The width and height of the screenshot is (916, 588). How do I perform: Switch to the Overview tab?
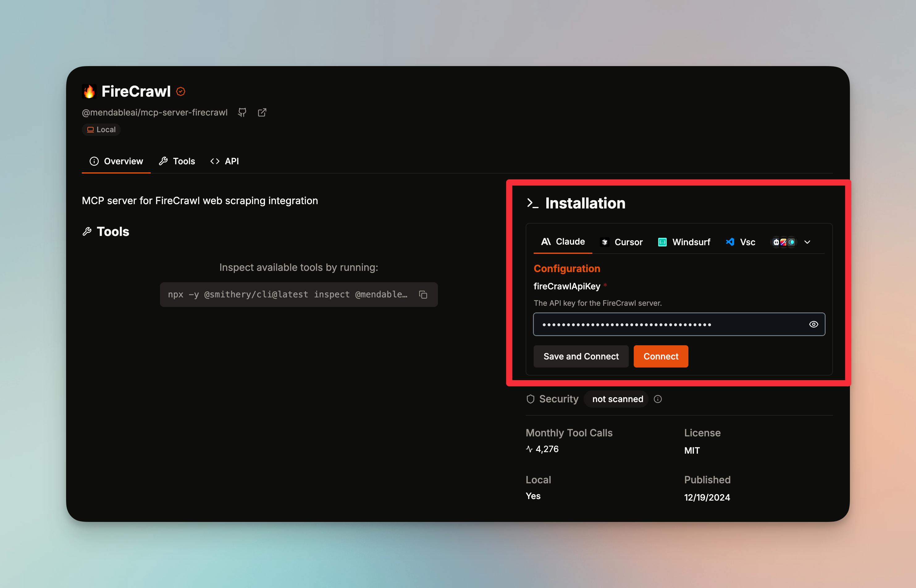[x=116, y=161]
